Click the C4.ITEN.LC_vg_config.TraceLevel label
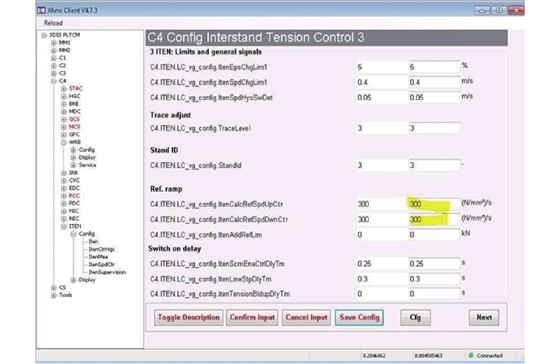Screen dimensions: 560x364 tap(200, 128)
